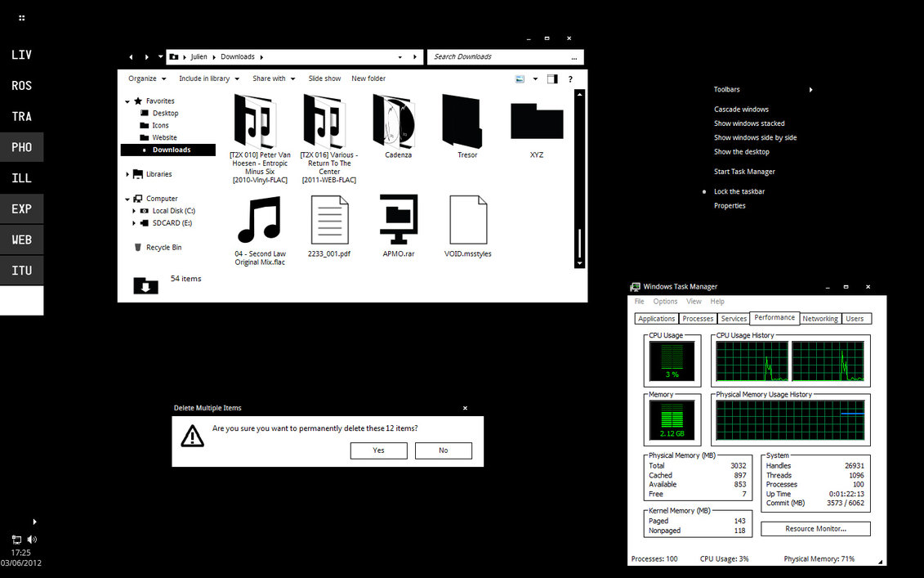Open the Recycle Bin in sidebar
The width and height of the screenshot is (924, 578).
(163, 248)
